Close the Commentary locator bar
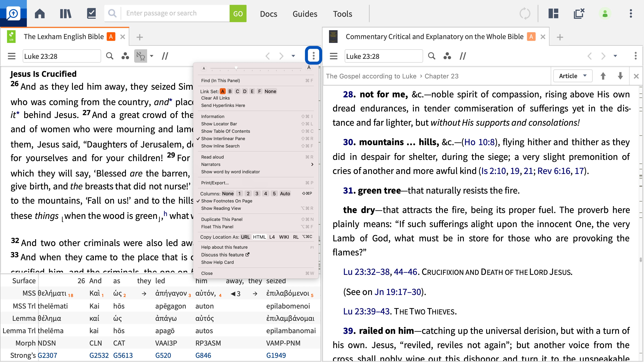 636,76
